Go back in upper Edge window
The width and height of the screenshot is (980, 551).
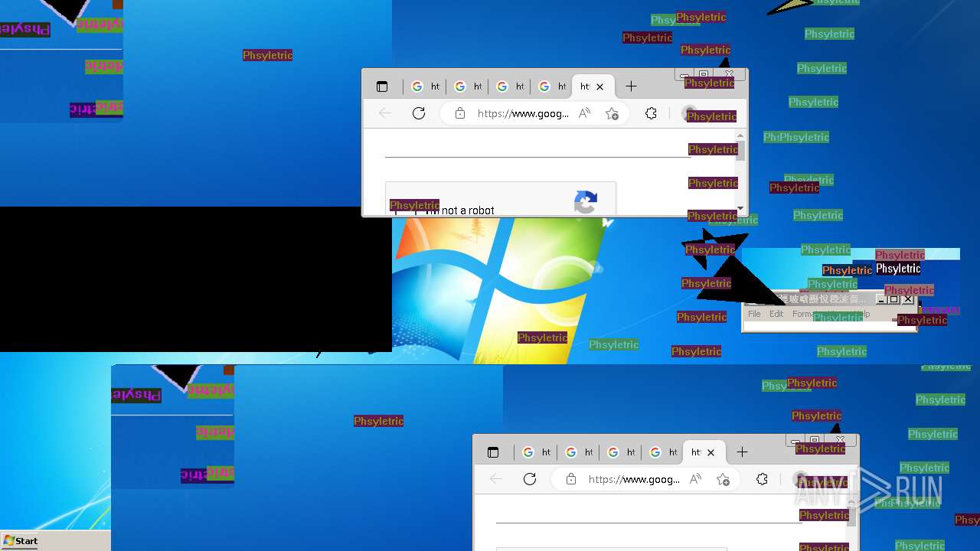(x=385, y=113)
